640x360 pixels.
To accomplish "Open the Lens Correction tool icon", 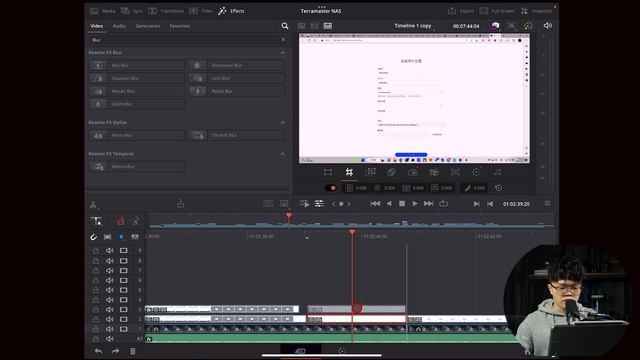I will [455, 172].
